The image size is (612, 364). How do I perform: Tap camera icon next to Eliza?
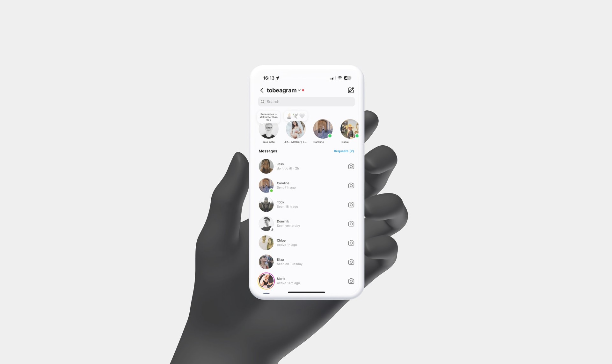(351, 262)
